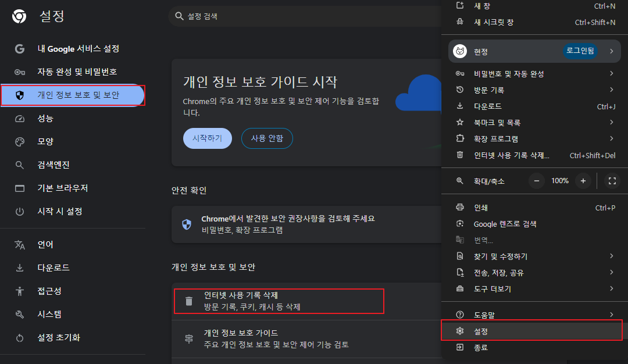Enter full screen via the zoom fullscreen icon

pos(612,181)
